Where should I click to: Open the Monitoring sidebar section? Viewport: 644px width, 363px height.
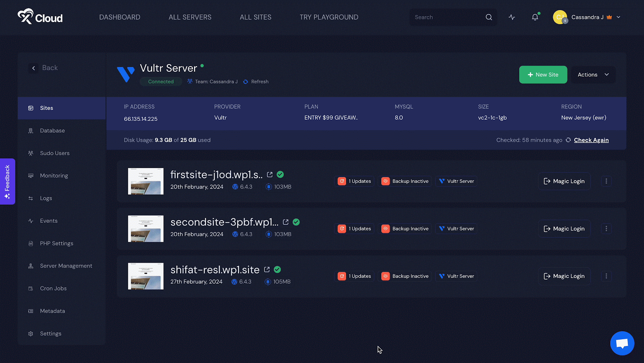(54, 176)
